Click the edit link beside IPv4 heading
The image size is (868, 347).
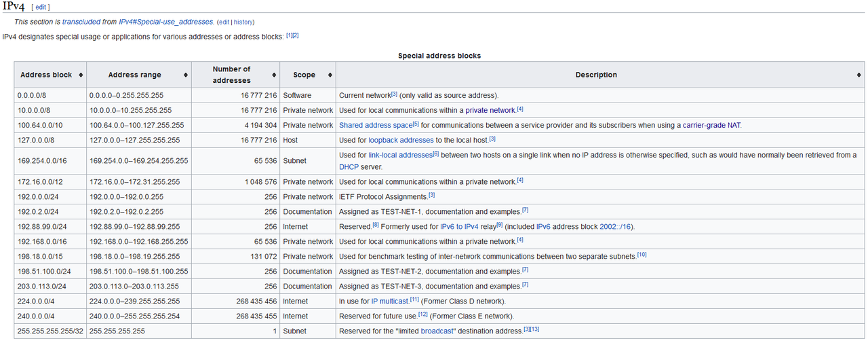click(x=41, y=7)
